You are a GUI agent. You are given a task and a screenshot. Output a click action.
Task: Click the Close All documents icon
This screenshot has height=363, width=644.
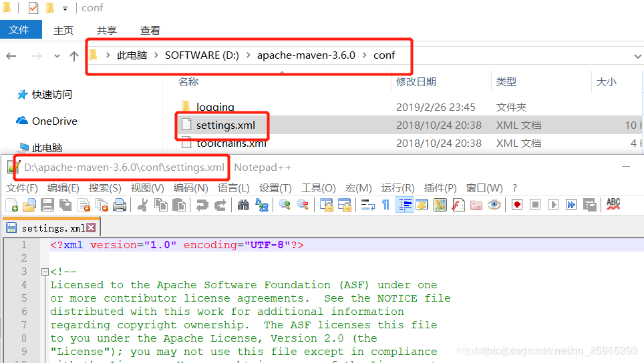point(102,205)
